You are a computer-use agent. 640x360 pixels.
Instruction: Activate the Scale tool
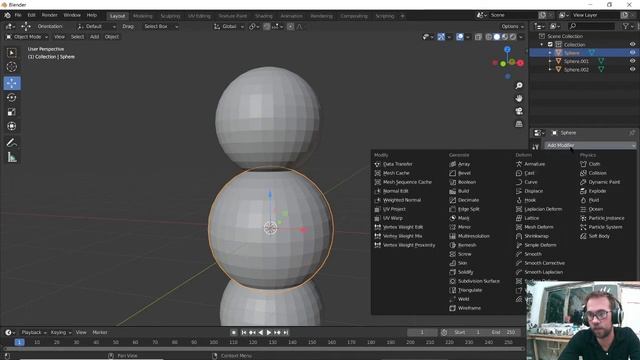pyautogui.click(x=11, y=112)
